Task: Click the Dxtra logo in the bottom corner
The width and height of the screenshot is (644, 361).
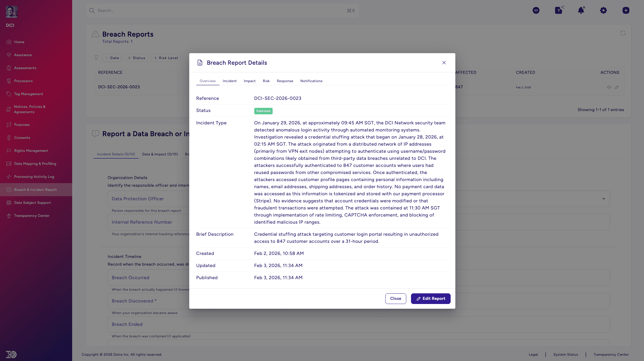Action: click(11, 355)
